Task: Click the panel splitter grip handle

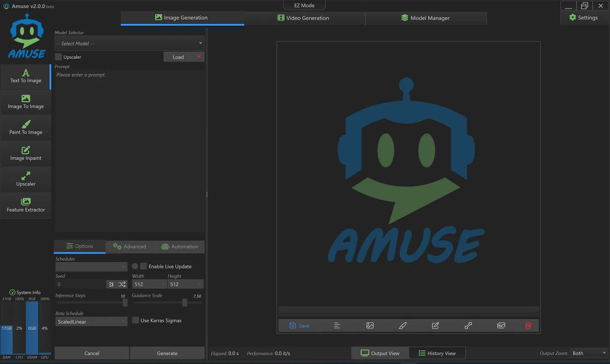Action: pos(206,194)
